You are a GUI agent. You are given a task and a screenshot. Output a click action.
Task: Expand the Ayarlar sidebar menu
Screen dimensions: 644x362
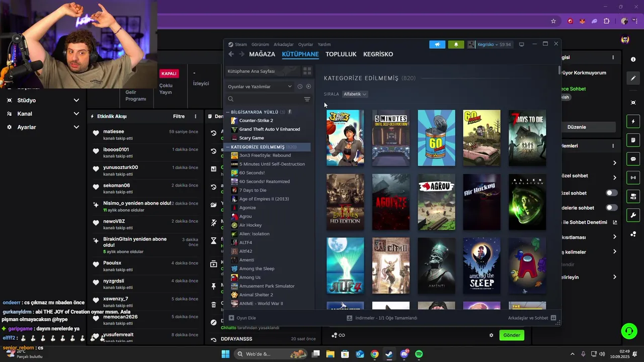(76, 127)
